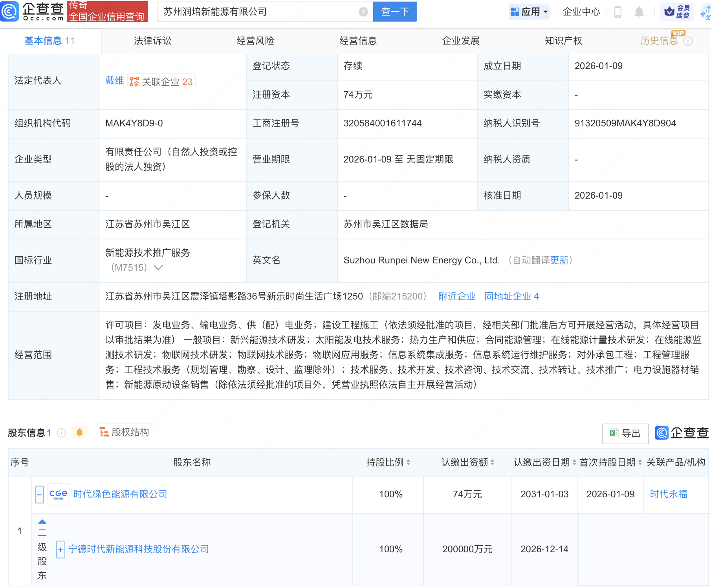The width and height of the screenshot is (711, 588).
Task: Click the info icon beside 历史信息
Action: tap(688, 41)
